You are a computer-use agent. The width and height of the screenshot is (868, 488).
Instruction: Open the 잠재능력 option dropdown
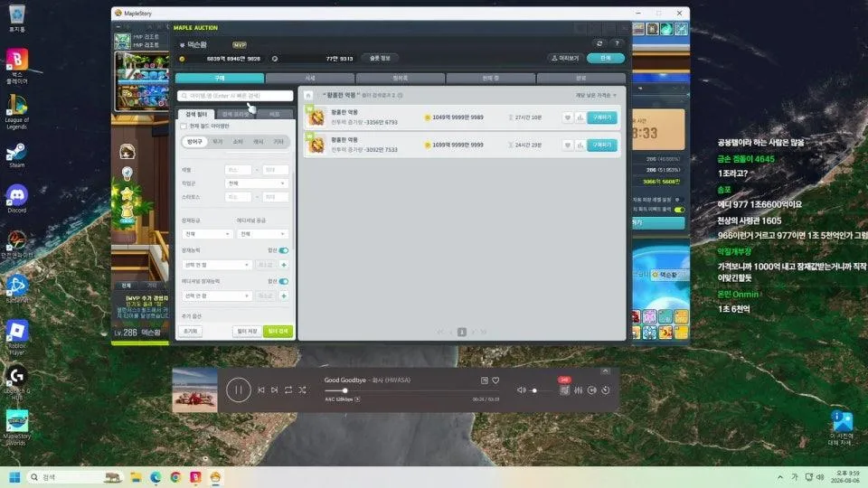click(x=216, y=265)
